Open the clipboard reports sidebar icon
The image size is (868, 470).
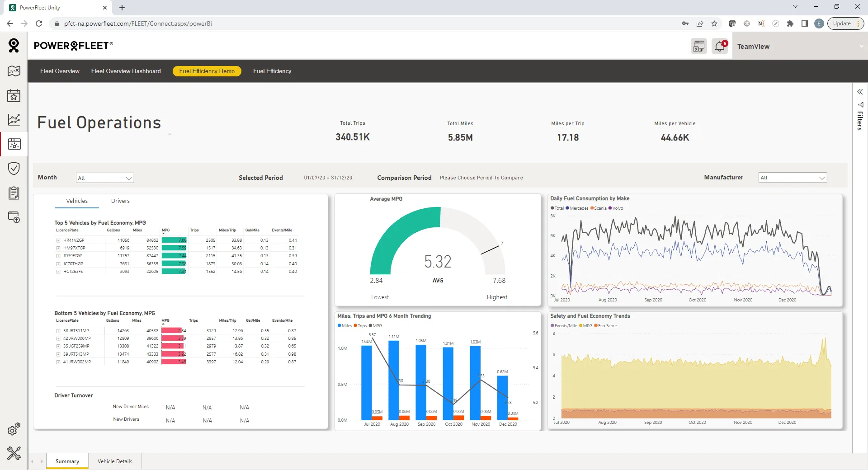14,193
